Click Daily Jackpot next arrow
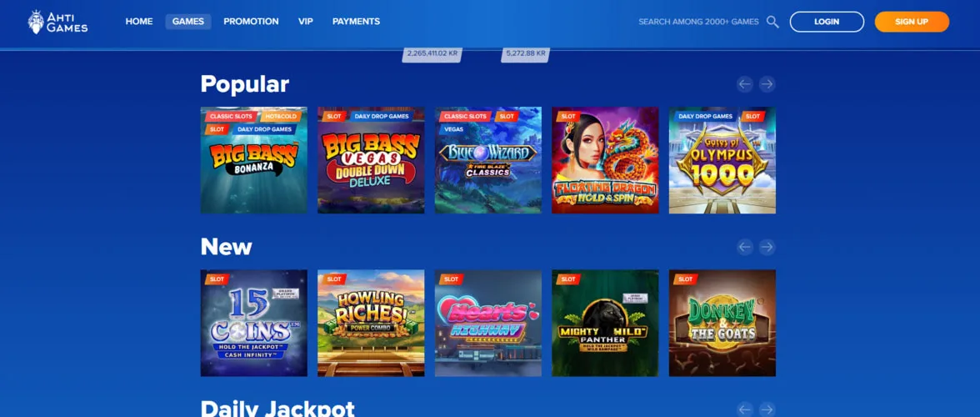Viewport: 980px width, 417px height. (767, 409)
